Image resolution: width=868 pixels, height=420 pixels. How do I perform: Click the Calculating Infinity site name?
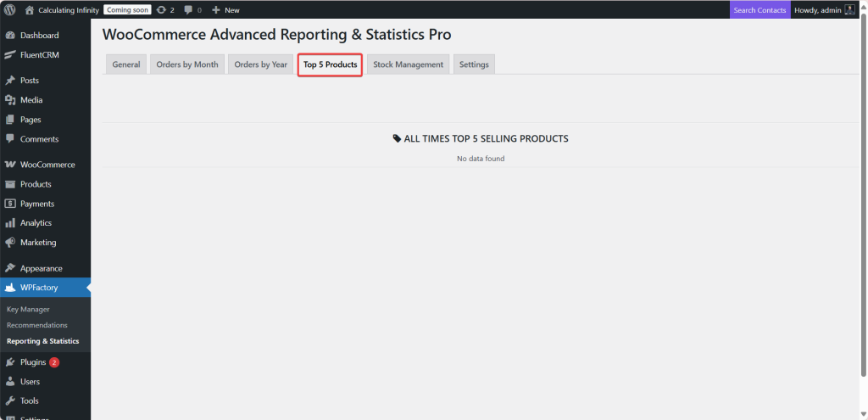tap(69, 10)
